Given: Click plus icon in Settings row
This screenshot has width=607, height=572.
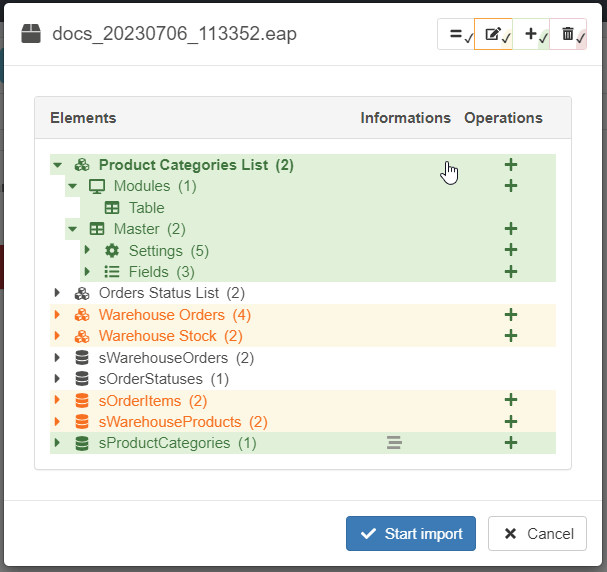Looking at the screenshot, I should [x=510, y=251].
